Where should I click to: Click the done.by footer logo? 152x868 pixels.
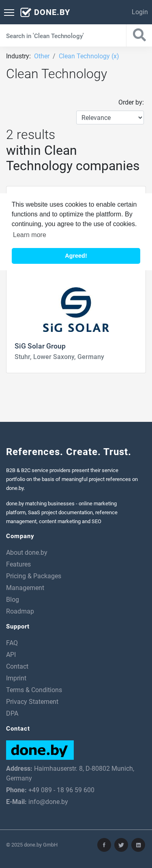coord(40,750)
